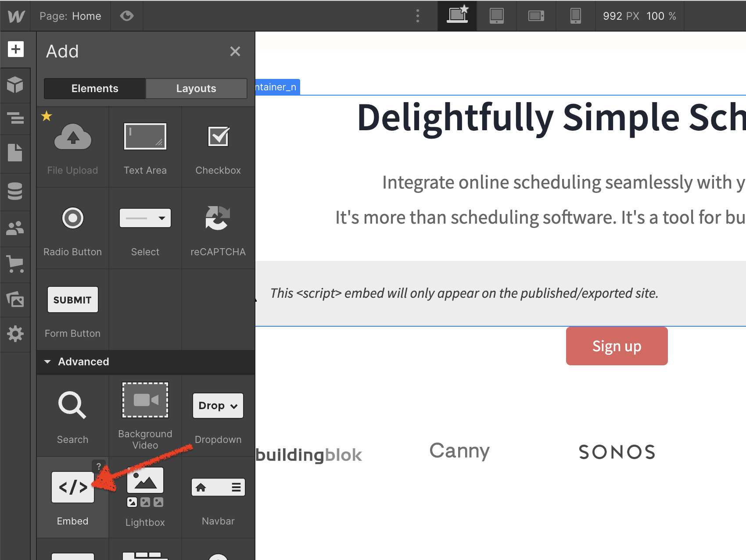Image resolution: width=746 pixels, height=560 pixels.
Task: Select the desktop base breakpoint icon
Action: click(x=457, y=16)
